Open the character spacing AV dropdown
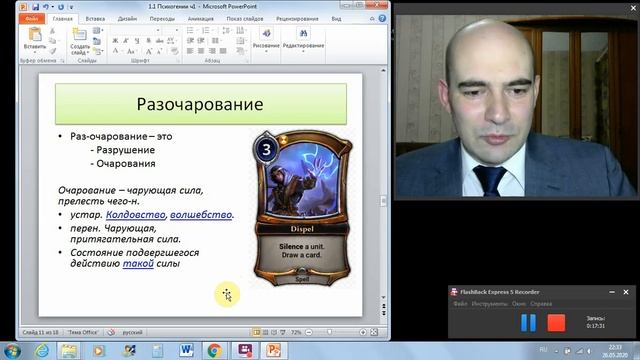Viewport: 640px width, 360px height. tap(171, 41)
